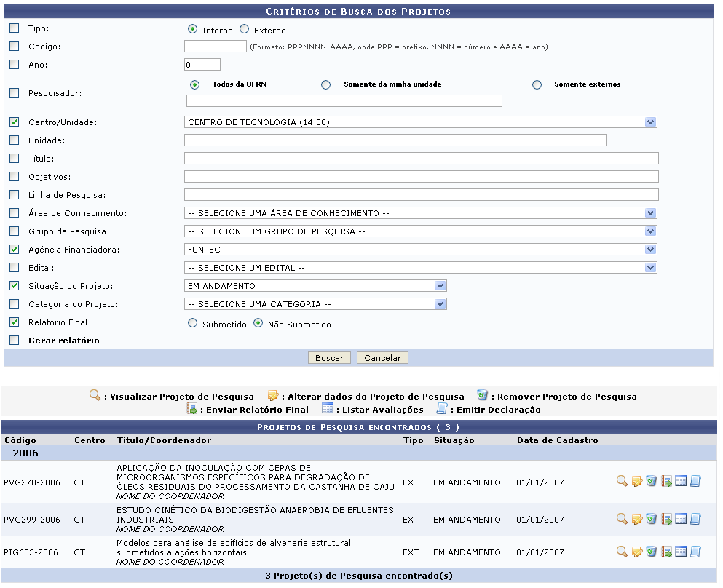The width and height of the screenshot is (723, 588).
Task: Send final report for project PVG270-2006
Action: coord(666,482)
